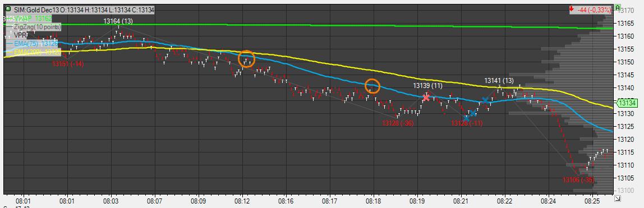Click the red down-arrow change indicator icon

[x=572, y=8]
